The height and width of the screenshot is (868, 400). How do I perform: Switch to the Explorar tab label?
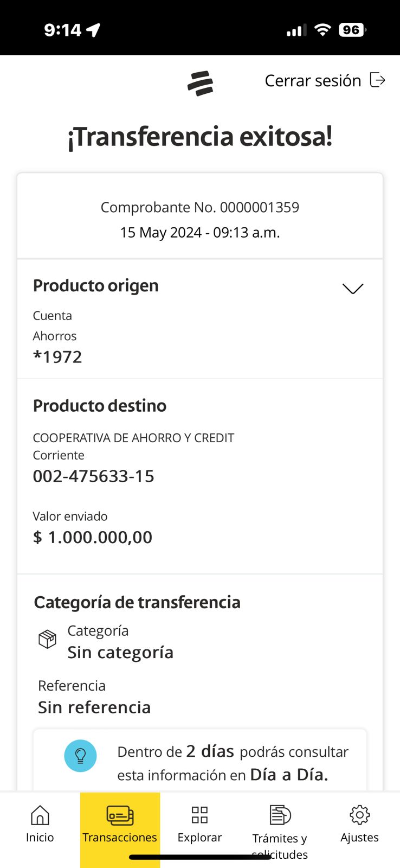coord(199,837)
